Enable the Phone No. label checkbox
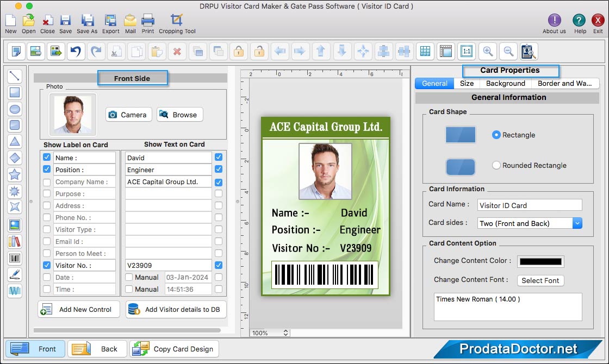 click(47, 217)
